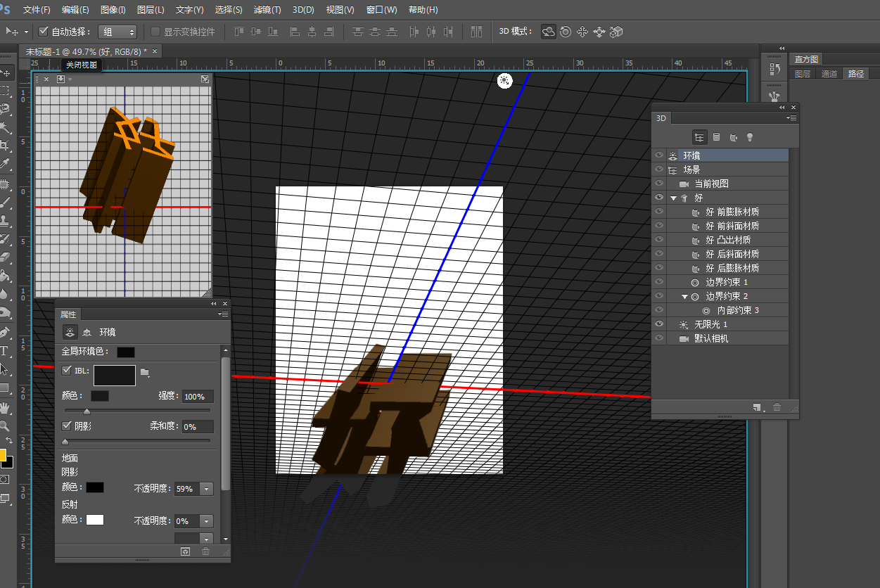Viewport: 880px width, 588px height.
Task: Click the 强度 100% input field
Action: (197, 397)
